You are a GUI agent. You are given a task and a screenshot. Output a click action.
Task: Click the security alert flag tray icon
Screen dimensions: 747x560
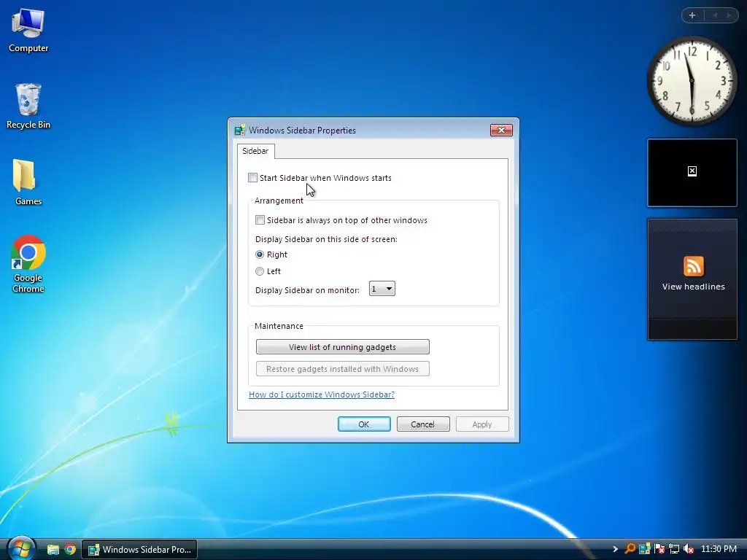(x=659, y=549)
